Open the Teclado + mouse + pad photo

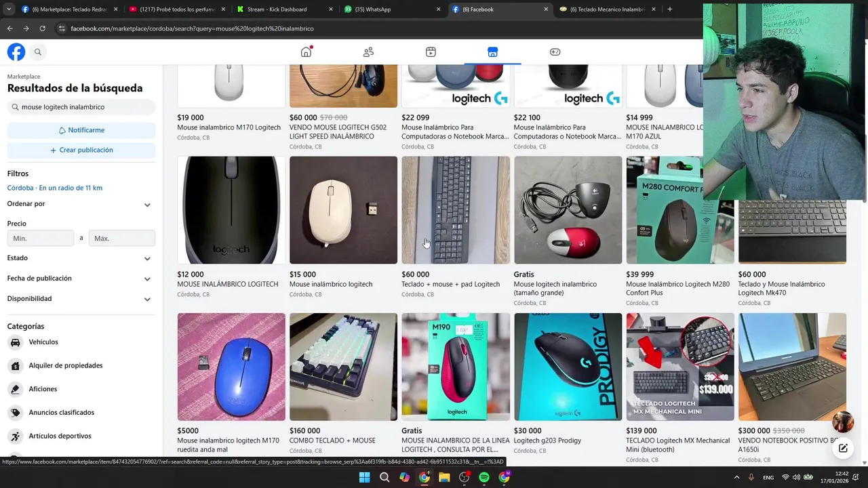[456, 210]
